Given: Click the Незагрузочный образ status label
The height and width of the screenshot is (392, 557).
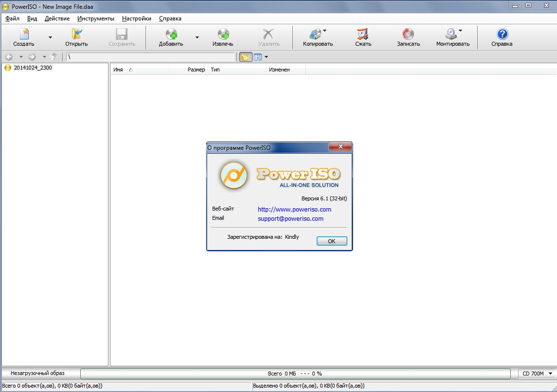Looking at the screenshot, I should tap(37, 373).
